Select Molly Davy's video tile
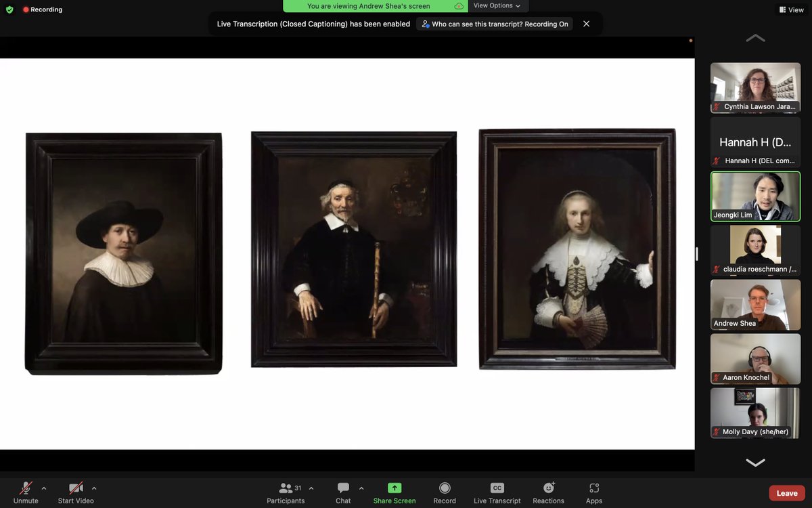 point(755,413)
